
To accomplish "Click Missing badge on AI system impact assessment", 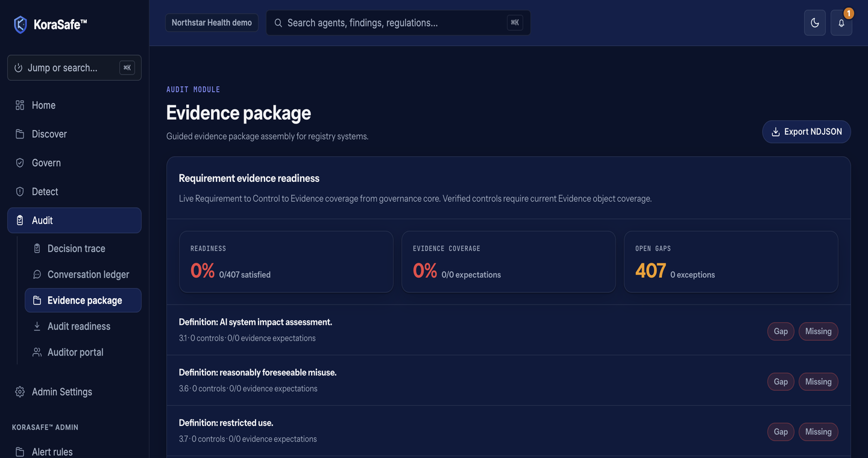I will point(819,331).
